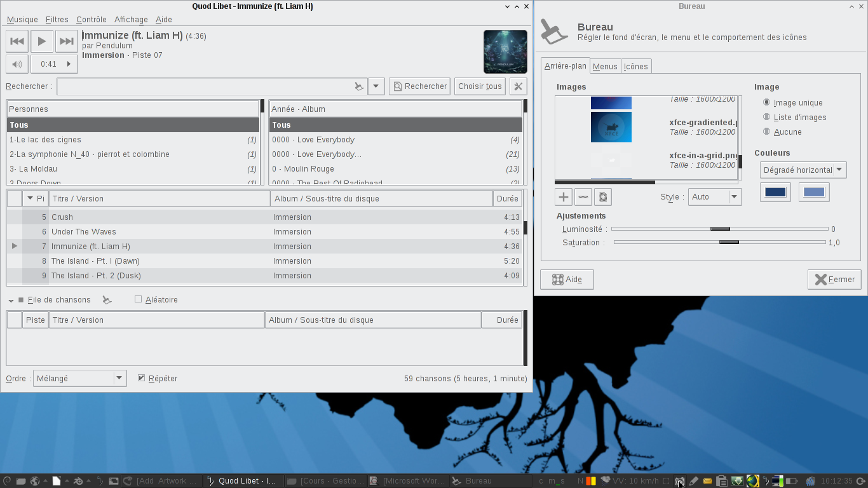868x488 pixels.
Task: Click the Choisir tous button
Action: click(x=480, y=86)
